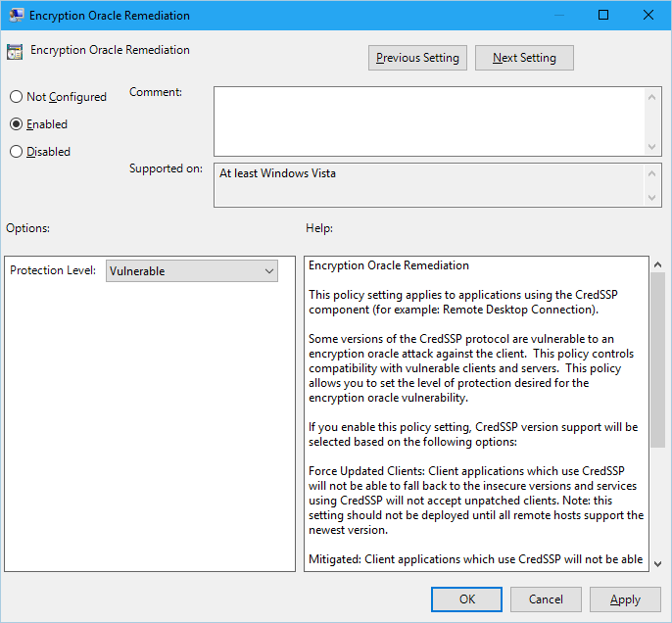This screenshot has height=623, width=672.
Task: Click the 'Protection Level:' label
Action: click(53, 270)
